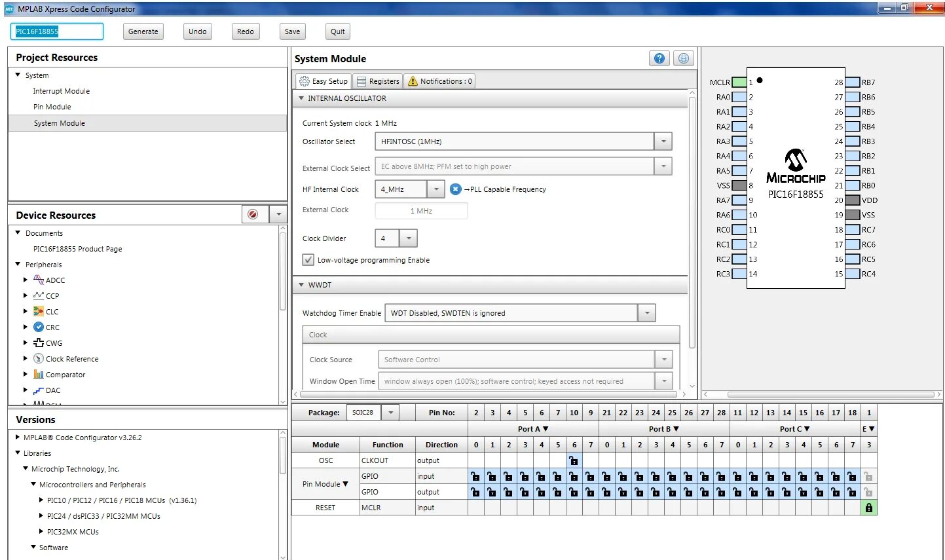The height and width of the screenshot is (560, 945).
Task: Toggle GPIO input lock for Port E pin 3
Action: 869,476
